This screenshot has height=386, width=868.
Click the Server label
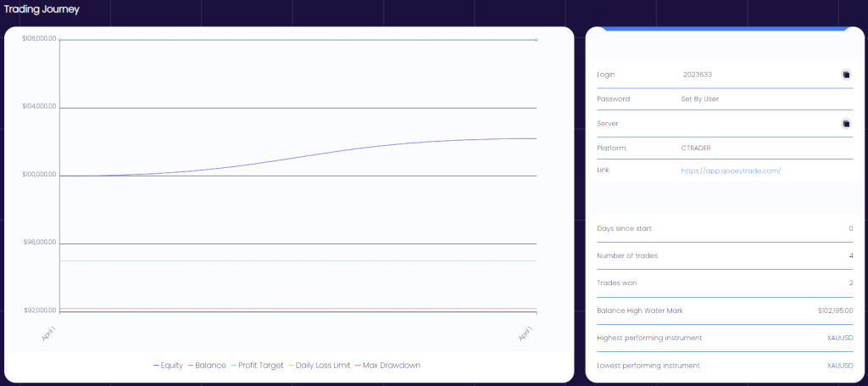[x=607, y=124]
